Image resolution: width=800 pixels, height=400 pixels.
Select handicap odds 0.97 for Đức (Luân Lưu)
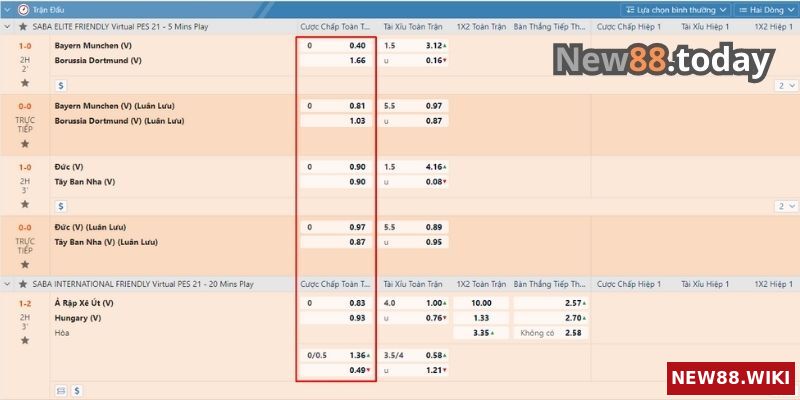coord(336,227)
